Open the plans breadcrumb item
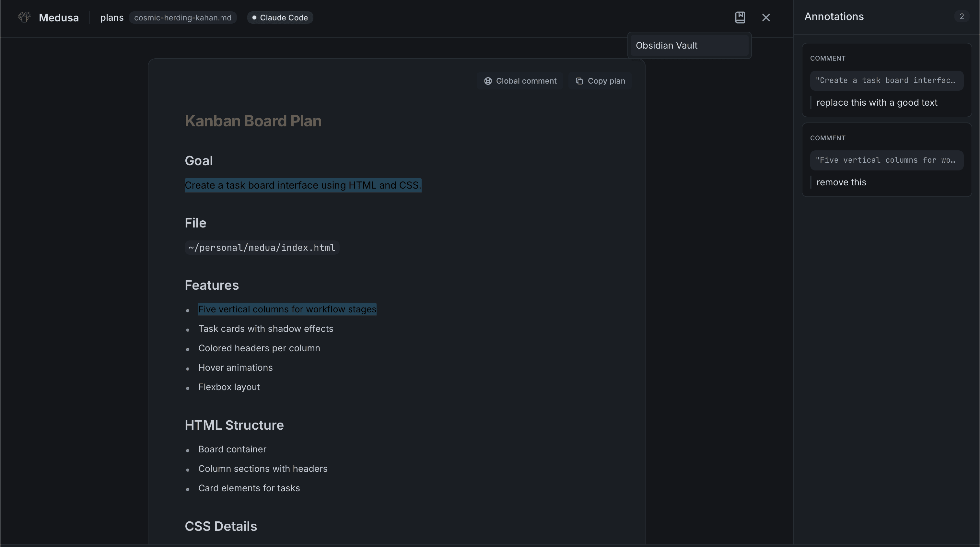 pyautogui.click(x=111, y=17)
